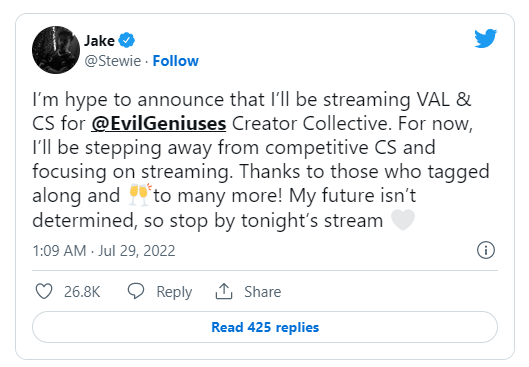Click the share upload arrow icon
Viewport: 529px width, 367px height.
coord(224,291)
